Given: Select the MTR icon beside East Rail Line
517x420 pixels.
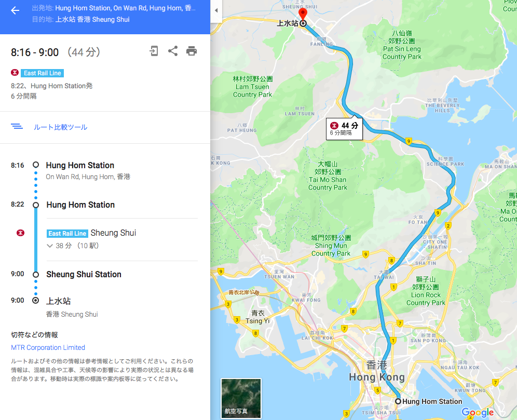Looking at the screenshot, I should (15, 73).
